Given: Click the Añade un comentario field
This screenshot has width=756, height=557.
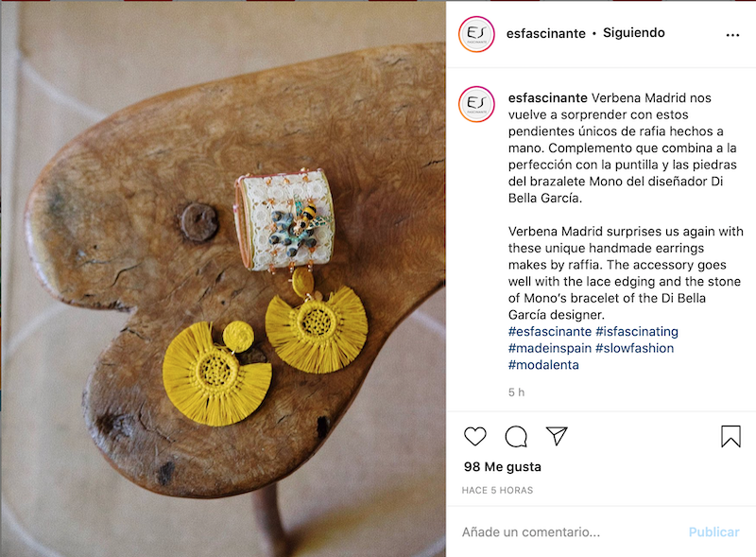Looking at the screenshot, I should 569,531.
